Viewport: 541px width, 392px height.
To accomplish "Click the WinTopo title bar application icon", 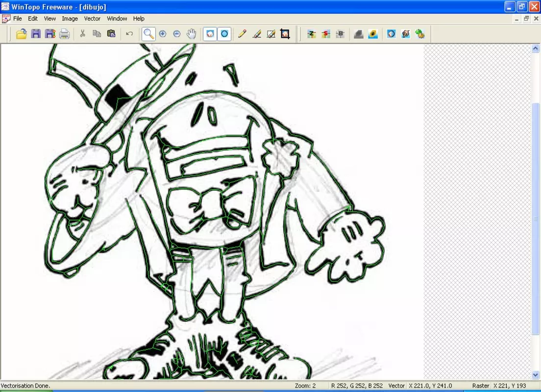I will 5,6.
